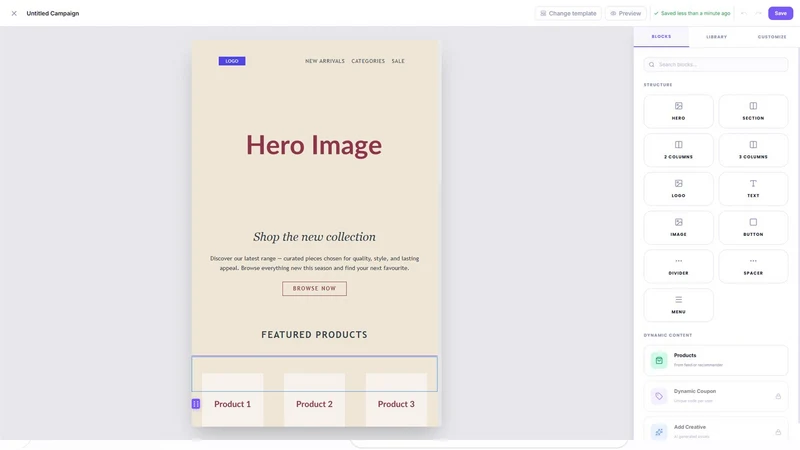800x450 pixels.
Task: Close the Untitled Campaign editor
Action: (x=14, y=13)
